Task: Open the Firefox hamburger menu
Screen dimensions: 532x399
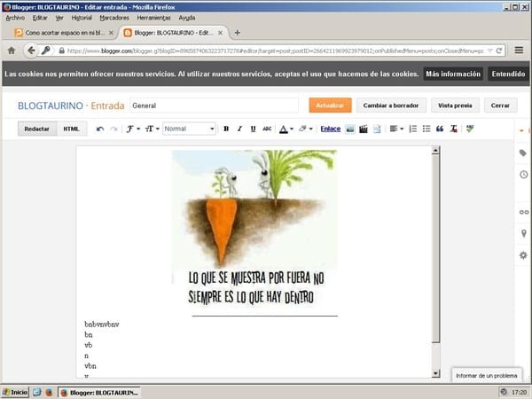Action: [519, 51]
